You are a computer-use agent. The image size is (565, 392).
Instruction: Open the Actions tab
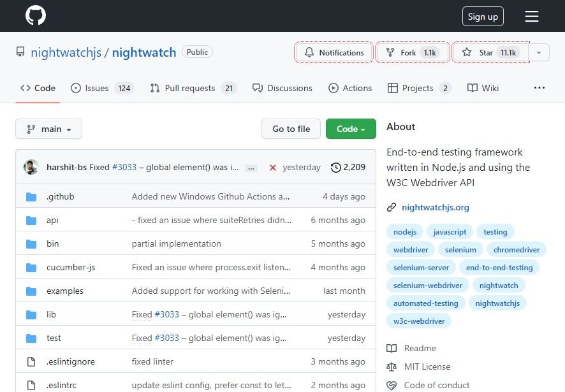[x=350, y=88]
